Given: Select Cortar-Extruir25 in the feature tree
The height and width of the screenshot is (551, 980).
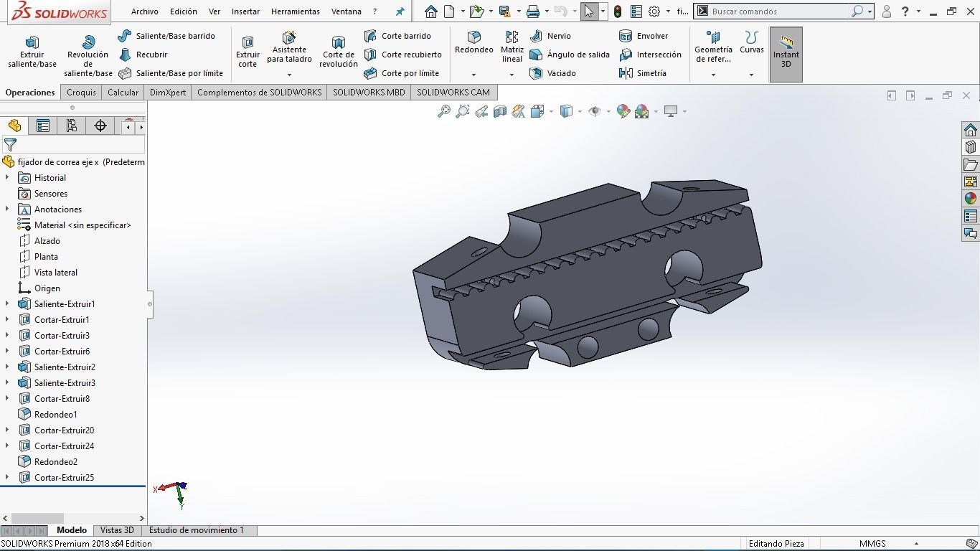Looking at the screenshot, I should click(x=64, y=478).
